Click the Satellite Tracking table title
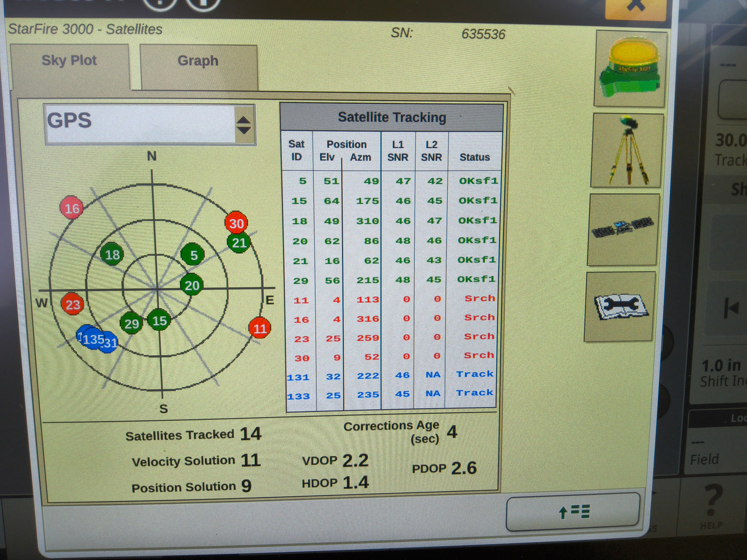This screenshot has height=560, width=747. (392, 117)
